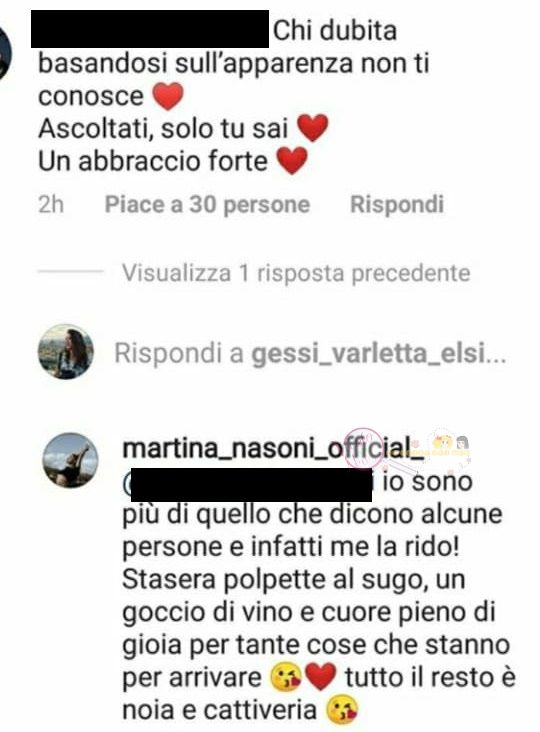540x732 pixels.
Task: Tap the kissing emoji after "noia e cattiveria"
Action: click(x=343, y=710)
